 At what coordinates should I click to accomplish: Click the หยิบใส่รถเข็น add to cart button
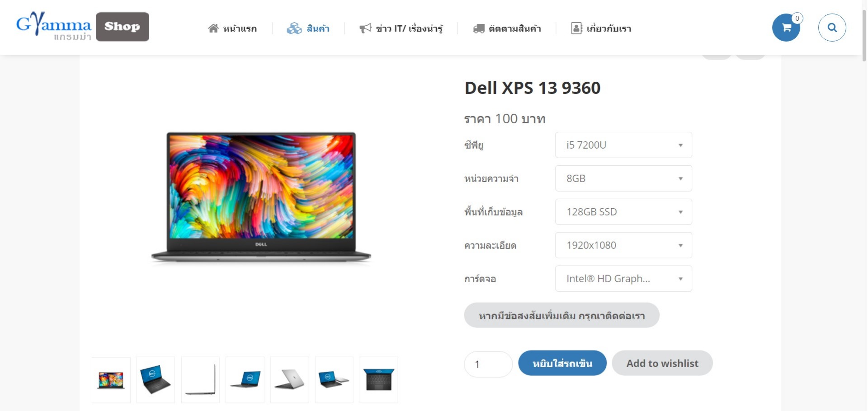(x=562, y=363)
